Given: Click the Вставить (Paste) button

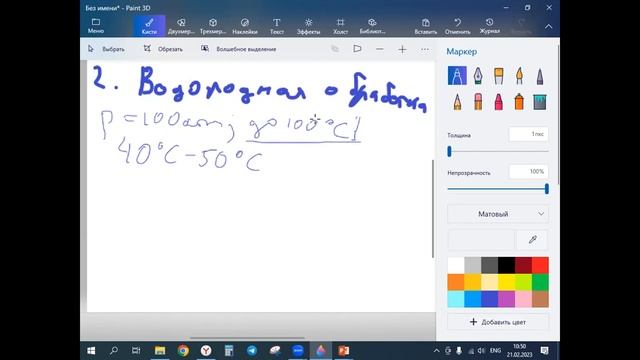Looking at the screenshot, I should click(426, 26).
